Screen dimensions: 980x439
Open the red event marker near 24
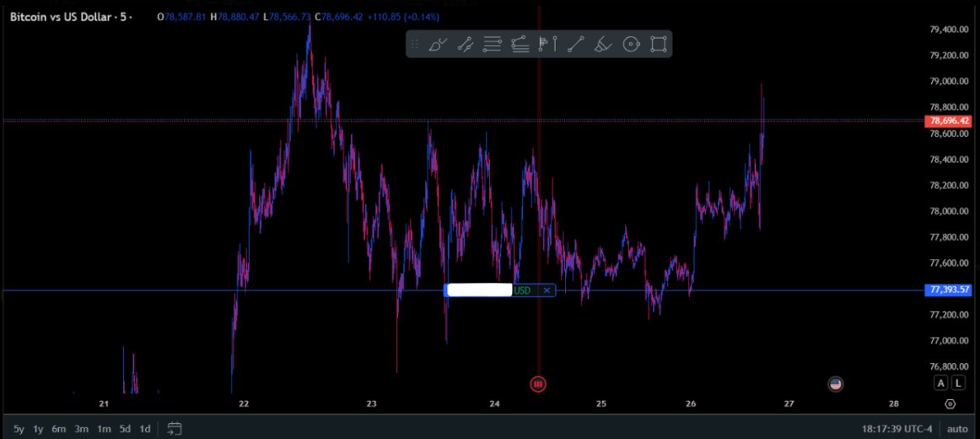[538, 384]
